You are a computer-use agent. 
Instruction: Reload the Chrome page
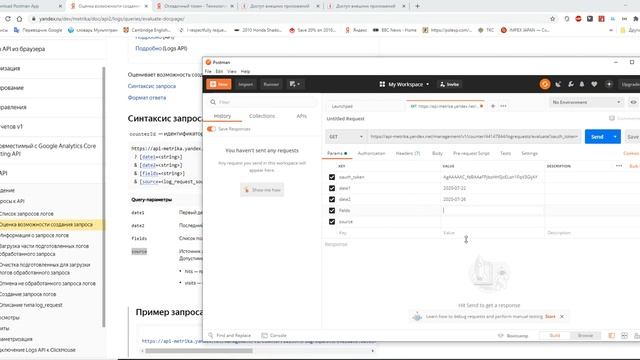click(x=7, y=19)
